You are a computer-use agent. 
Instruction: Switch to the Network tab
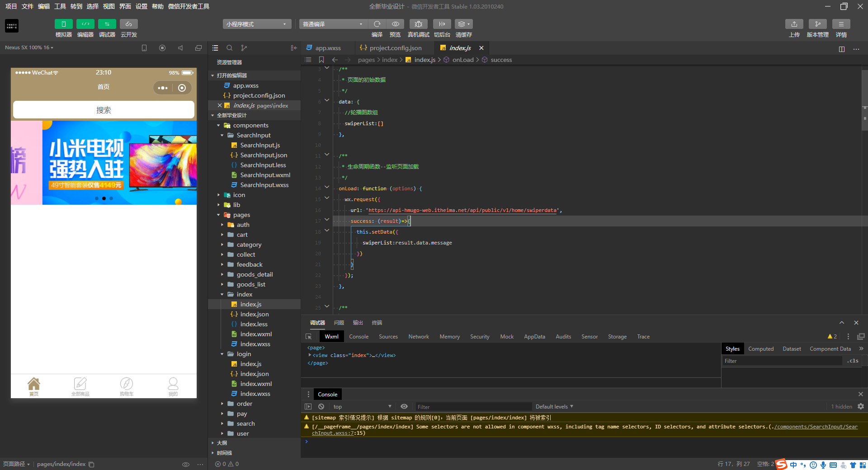pos(418,337)
